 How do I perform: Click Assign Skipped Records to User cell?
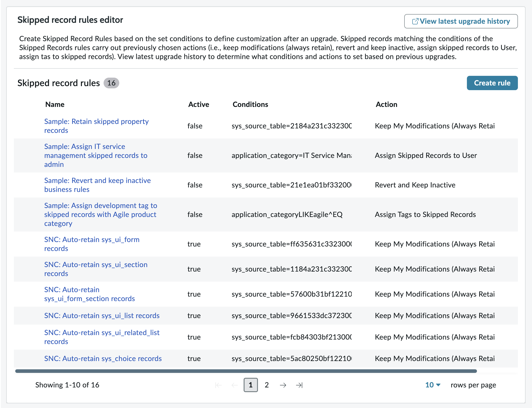point(426,155)
